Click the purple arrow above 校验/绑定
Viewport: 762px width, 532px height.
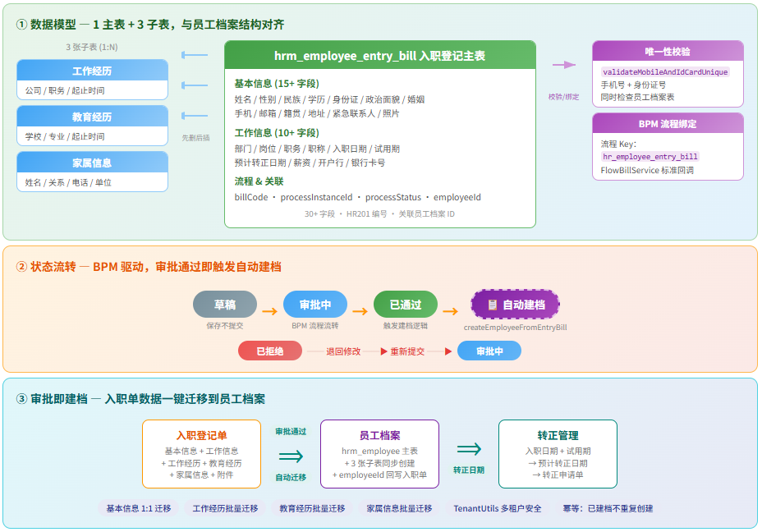coord(563,65)
